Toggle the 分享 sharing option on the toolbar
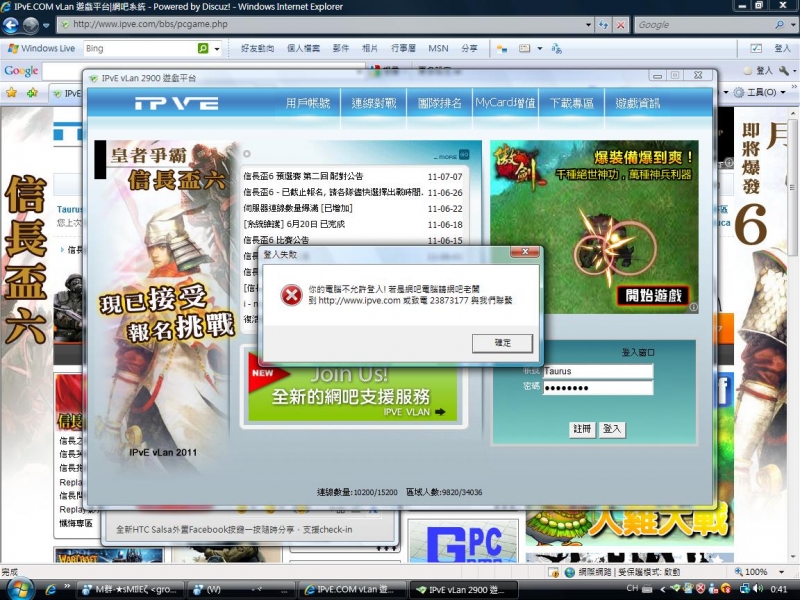This screenshot has width=800, height=600. [470, 47]
